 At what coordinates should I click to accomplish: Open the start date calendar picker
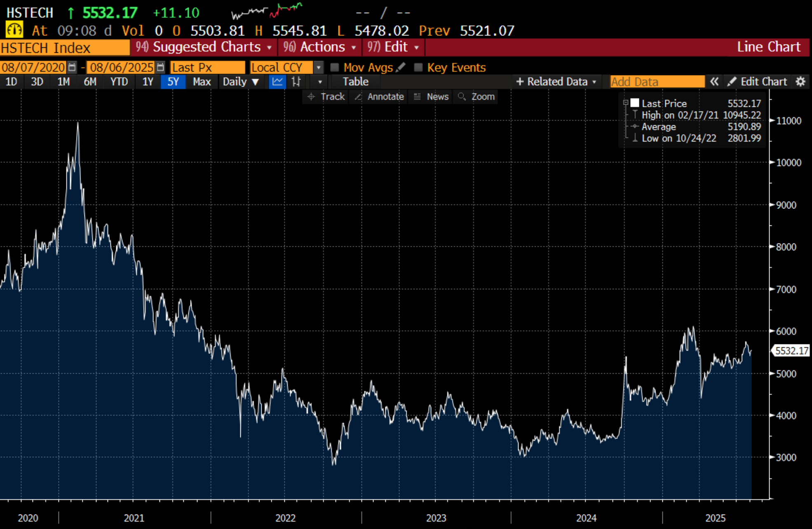click(72, 67)
